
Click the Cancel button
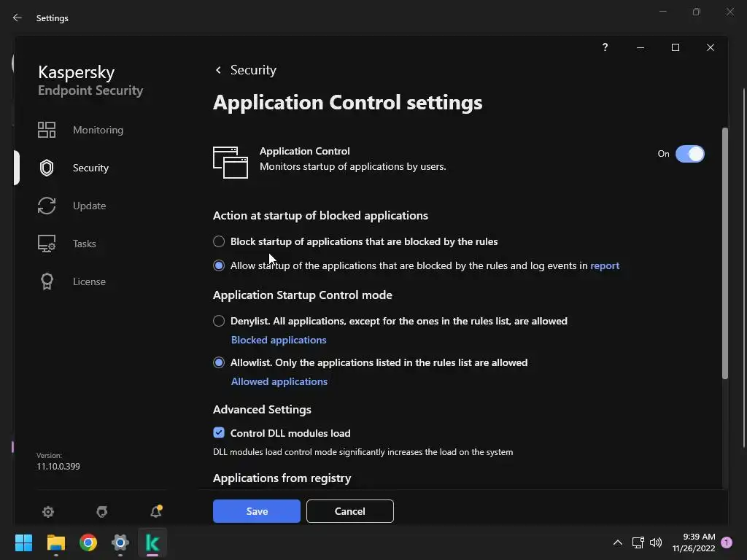(350, 511)
